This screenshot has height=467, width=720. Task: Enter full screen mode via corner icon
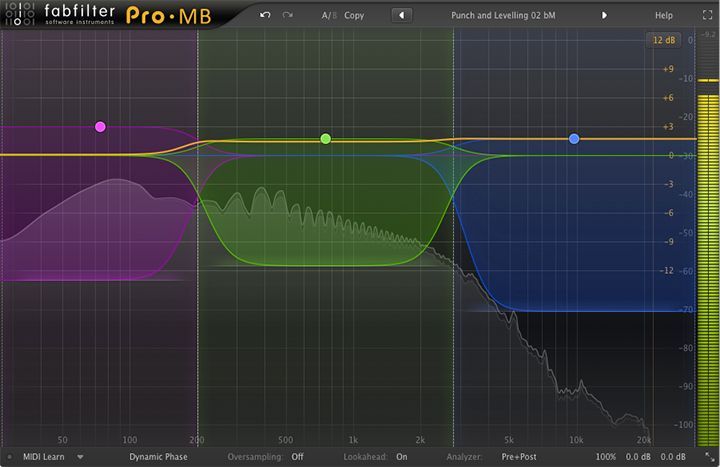point(707,15)
